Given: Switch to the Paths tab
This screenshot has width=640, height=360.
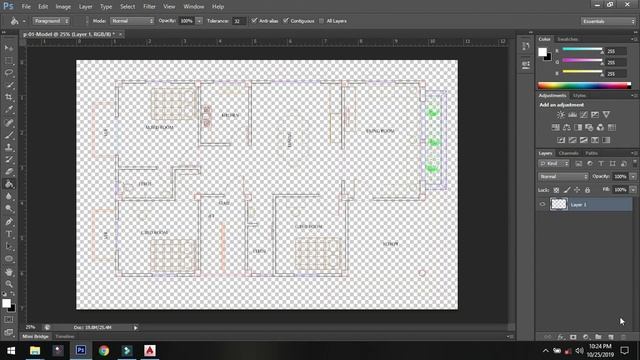Looking at the screenshot, I should (x=591, y=153).
